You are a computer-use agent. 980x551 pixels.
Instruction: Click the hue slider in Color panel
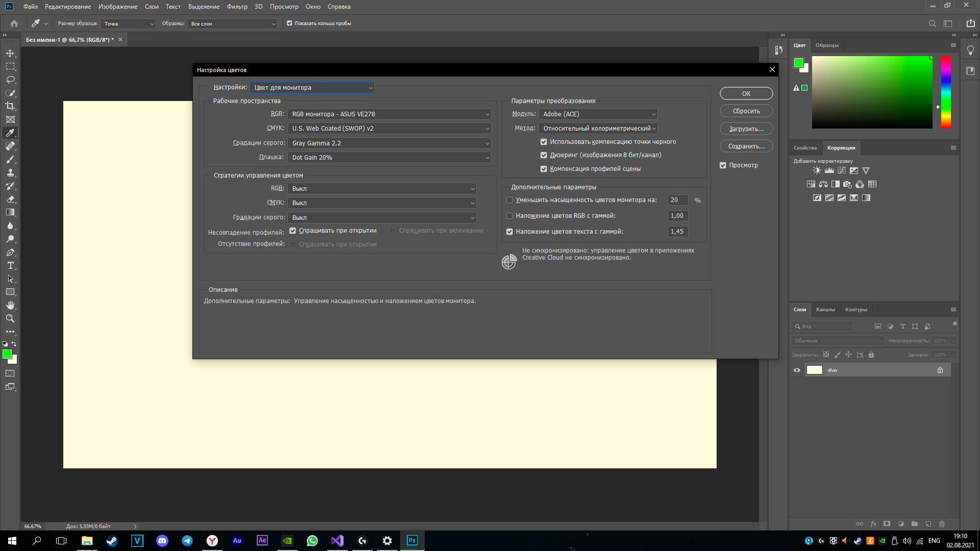pos(946,92)
